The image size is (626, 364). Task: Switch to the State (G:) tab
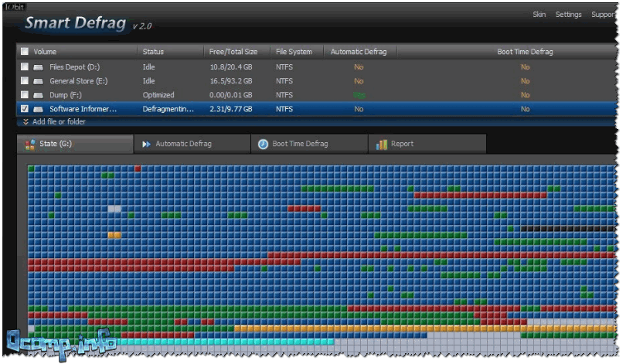75,144
